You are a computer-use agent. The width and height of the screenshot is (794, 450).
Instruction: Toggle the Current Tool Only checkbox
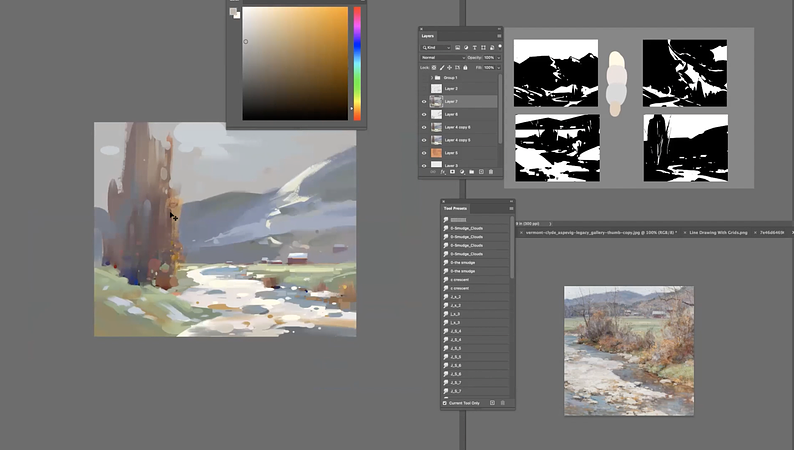click(445, 403)
